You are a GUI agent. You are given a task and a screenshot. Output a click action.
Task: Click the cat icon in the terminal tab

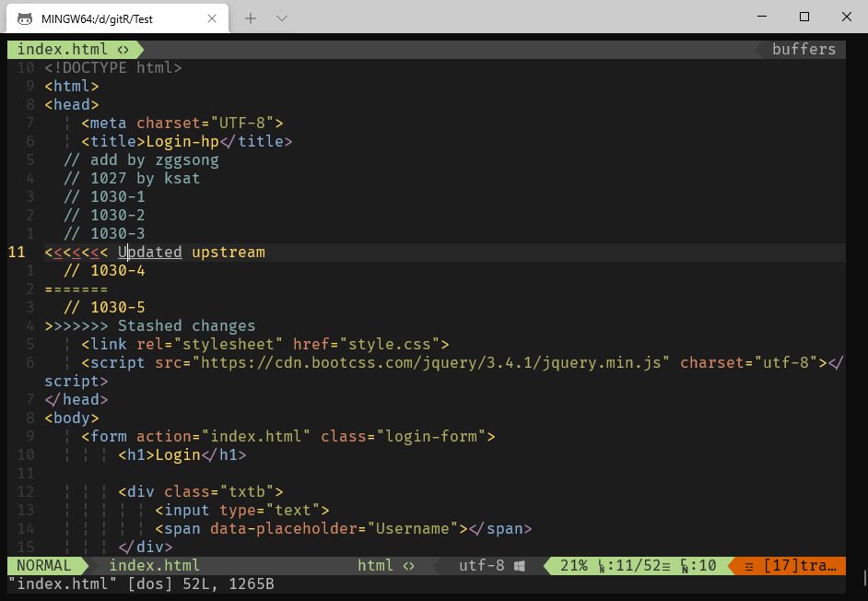[x=25, y=18]
